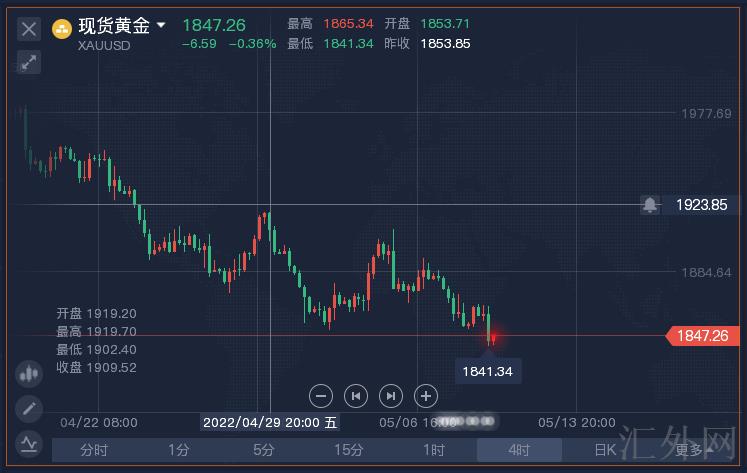
Task: Select the 4时 timeframe tab
Action: [x=519, y=450]
